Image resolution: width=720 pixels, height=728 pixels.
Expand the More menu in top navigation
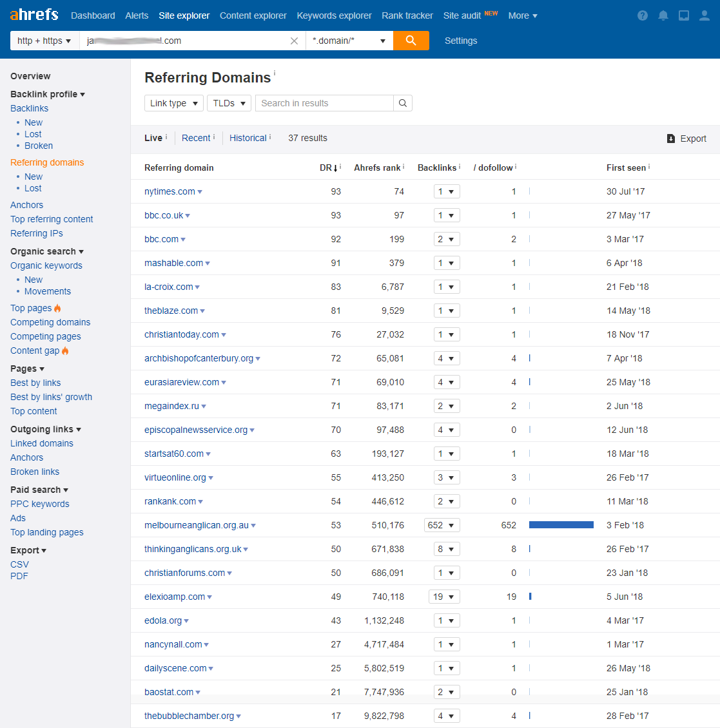523,16
